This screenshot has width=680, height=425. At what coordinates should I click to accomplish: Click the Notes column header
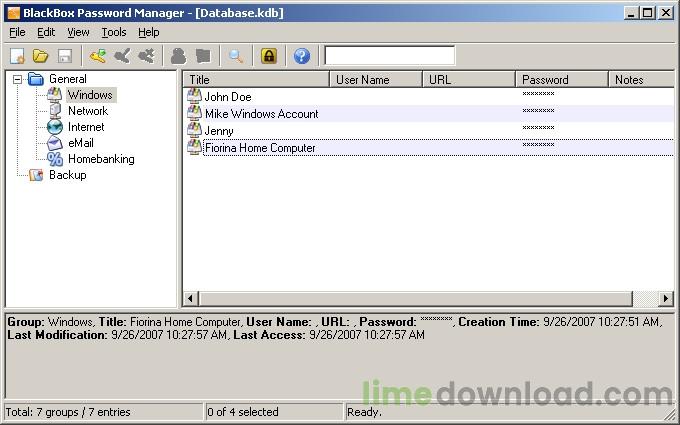pyautogui.click(x=642, y=80)
